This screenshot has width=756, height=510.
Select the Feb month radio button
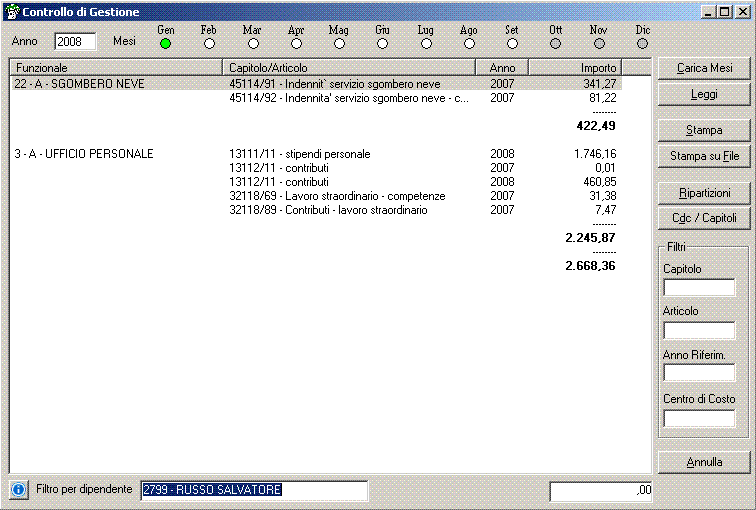pos(209,43)
